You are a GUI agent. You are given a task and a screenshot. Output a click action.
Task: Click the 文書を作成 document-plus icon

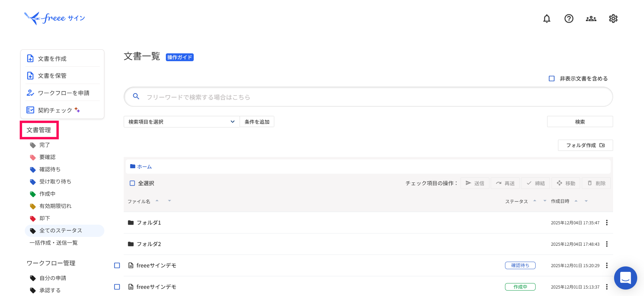[30, 58]
